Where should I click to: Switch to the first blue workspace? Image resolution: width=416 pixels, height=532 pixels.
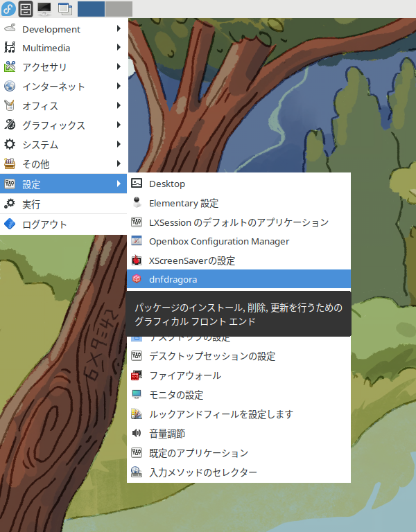91,8
